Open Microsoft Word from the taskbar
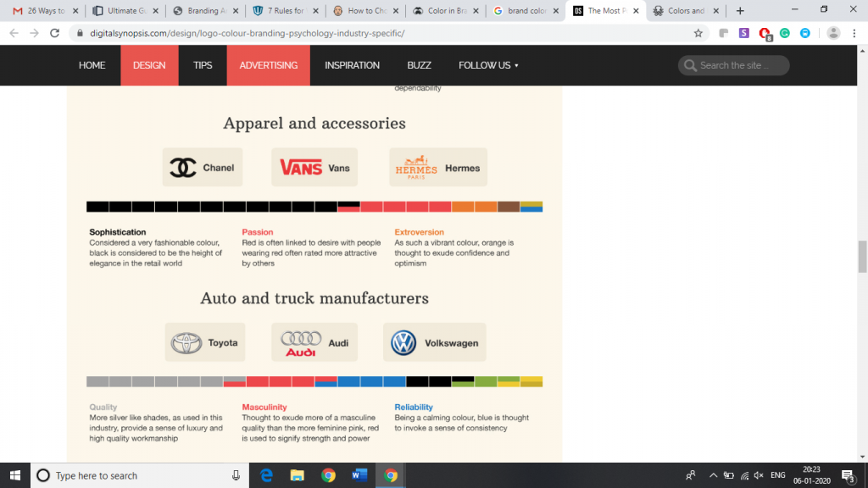 (x=359, y=475)
